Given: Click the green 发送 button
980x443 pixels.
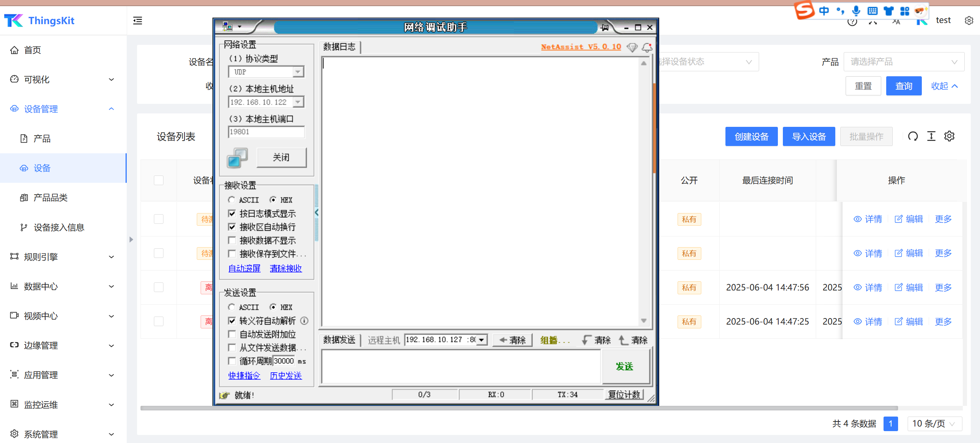Looking at the screenshot, I should 624,366.
